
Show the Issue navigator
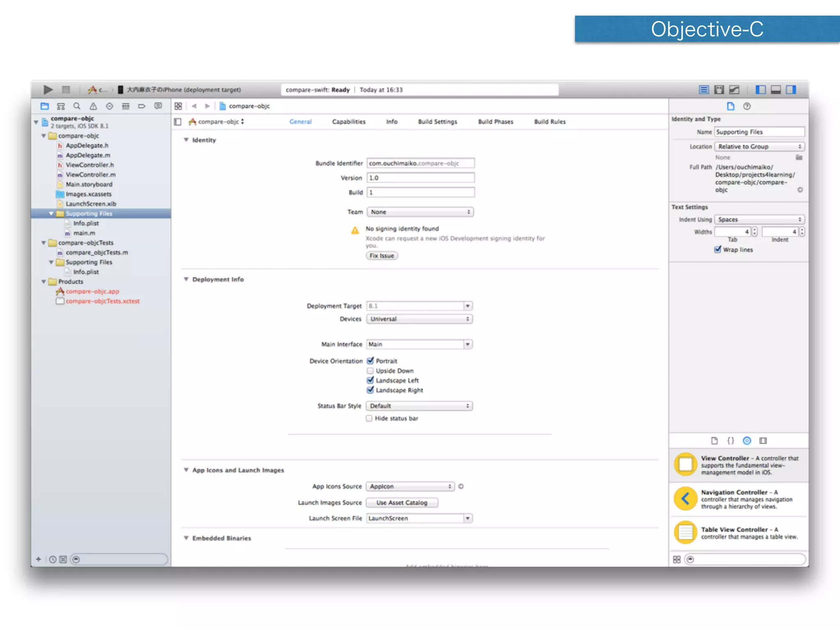pos(93,106)
